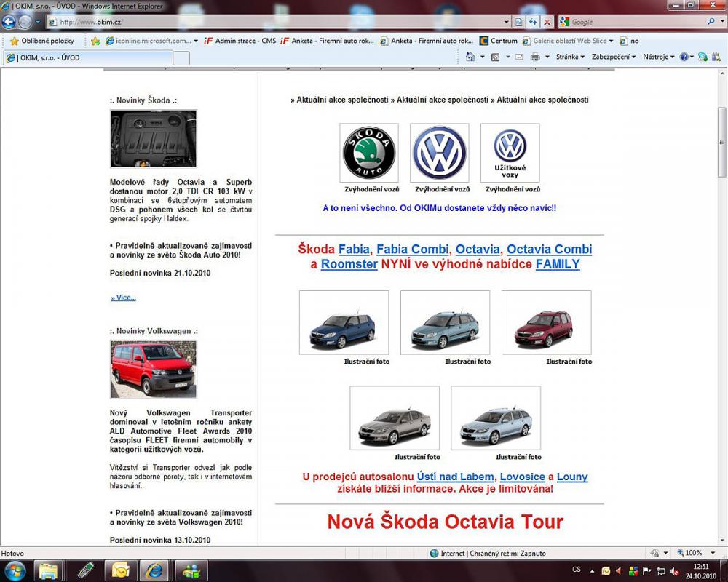Open a new blank tab
The image size is (728, 582).
point(181,58)
